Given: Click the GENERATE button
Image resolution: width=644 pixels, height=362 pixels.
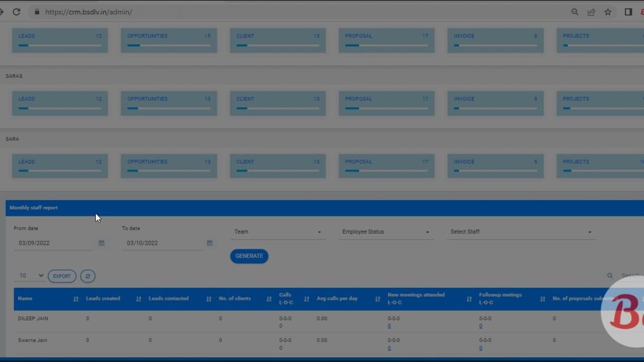Looking at the screenshot, I should tap(249, 256).
